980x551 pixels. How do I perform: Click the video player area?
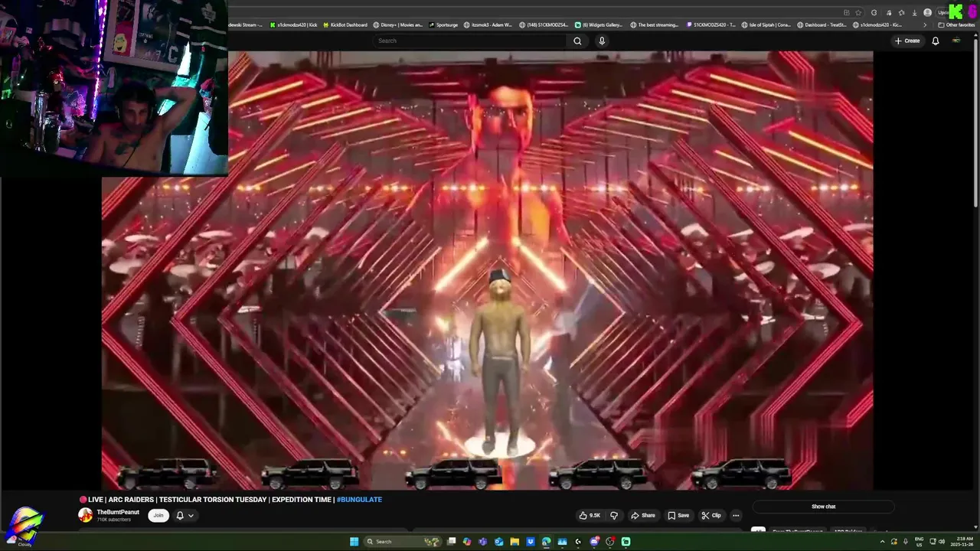point(487,270)
